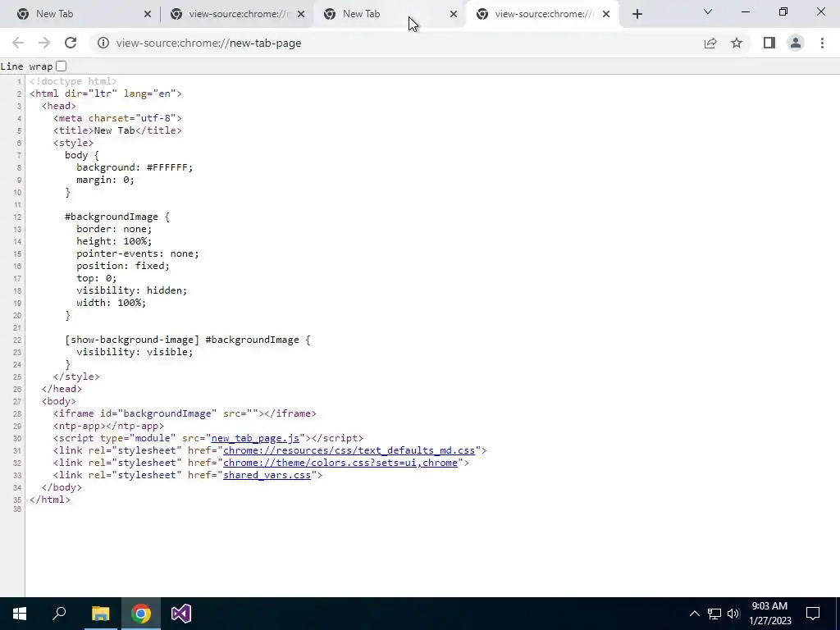Open File Explorer from the taskbar
This screenshot has width=840, height=630.
click(x=100, y=614)
